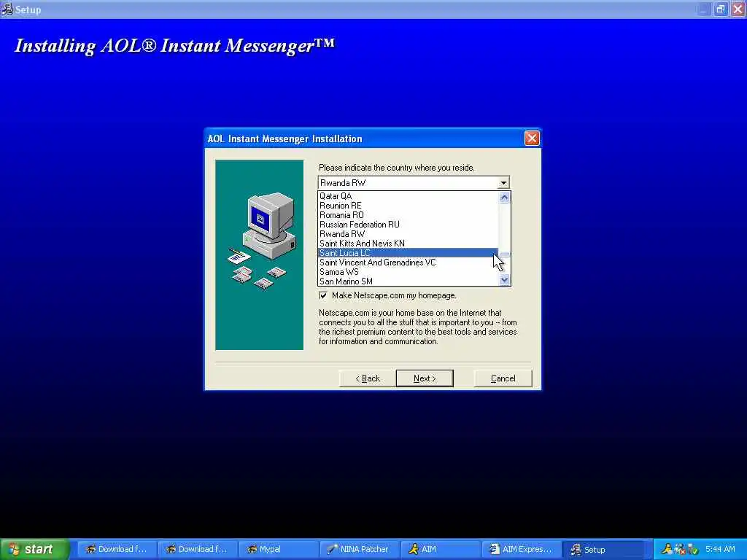Click the third system tray icon
The image size is (747, 560).
[x=693, y=549]
